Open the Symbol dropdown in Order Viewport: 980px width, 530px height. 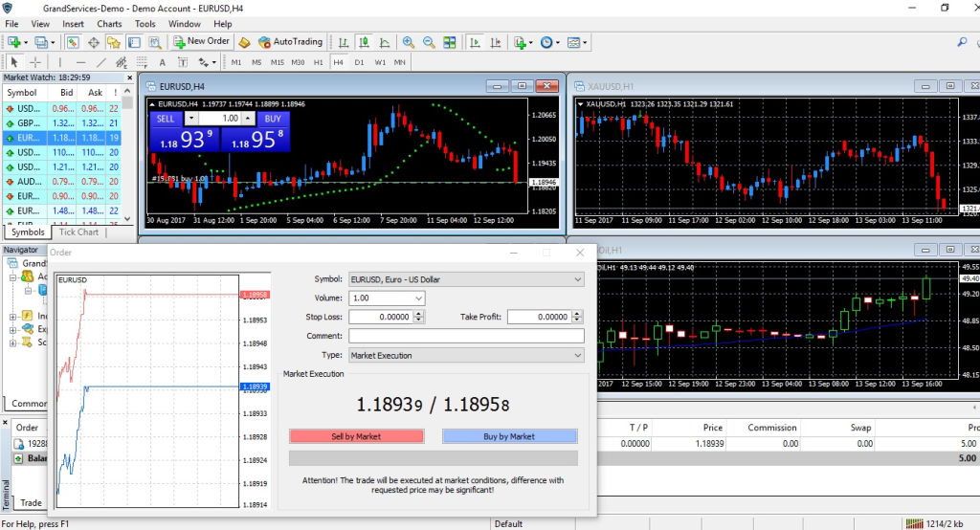[x=577, y=279]
